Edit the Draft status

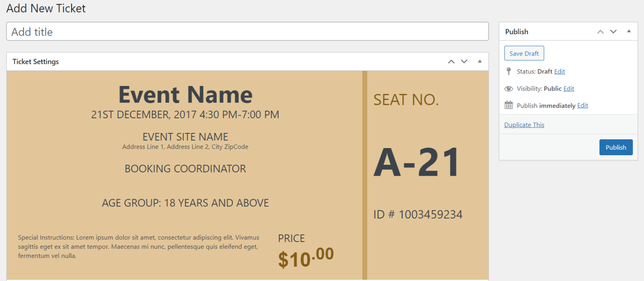coord(560,71)
